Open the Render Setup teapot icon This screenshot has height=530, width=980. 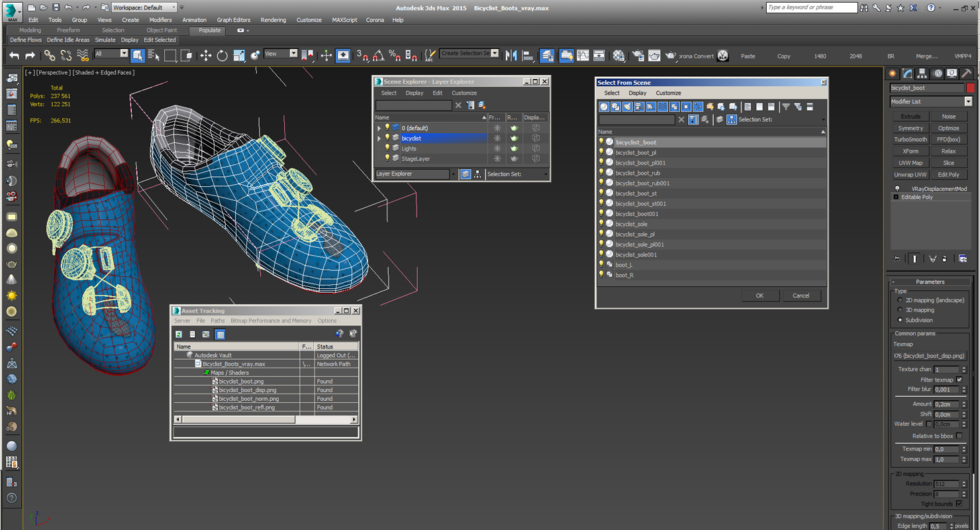point(638,56)
